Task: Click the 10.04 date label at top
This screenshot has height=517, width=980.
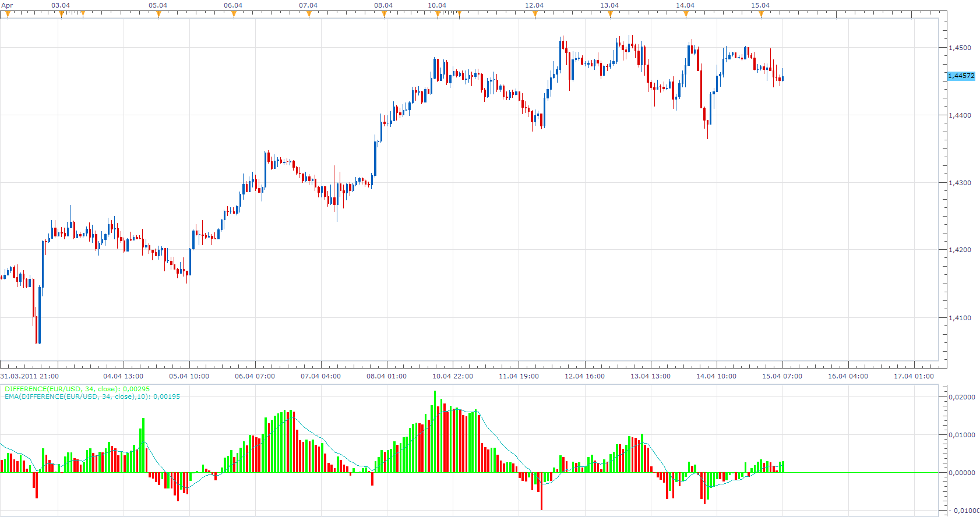Action: pyautogui.click(x=437, y=5)
